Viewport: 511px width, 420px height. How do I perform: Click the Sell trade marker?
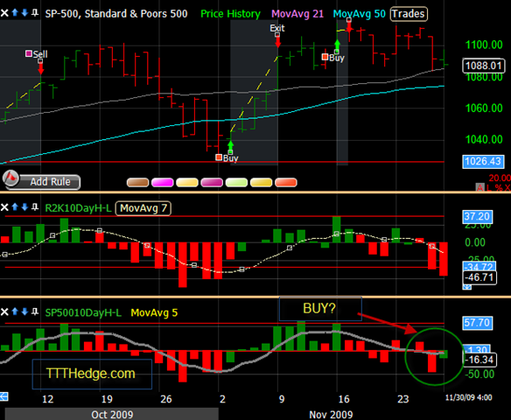[x=37, y=53]
